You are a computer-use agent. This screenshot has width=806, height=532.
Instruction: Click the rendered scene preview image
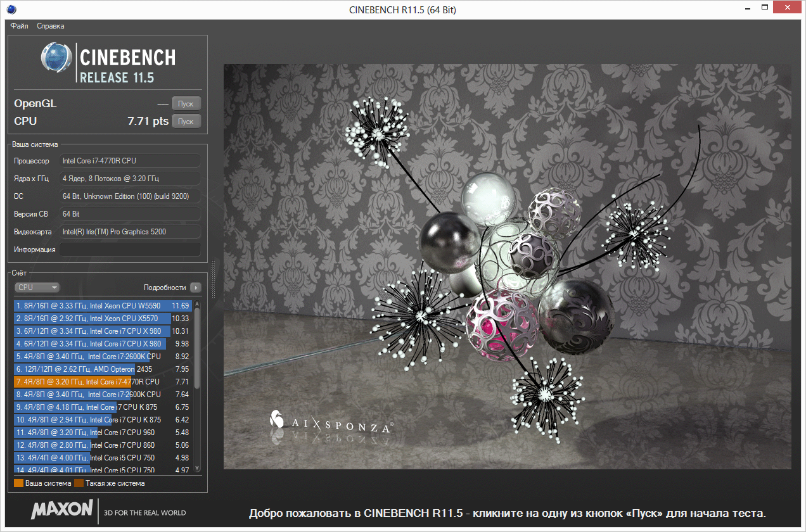507,266
